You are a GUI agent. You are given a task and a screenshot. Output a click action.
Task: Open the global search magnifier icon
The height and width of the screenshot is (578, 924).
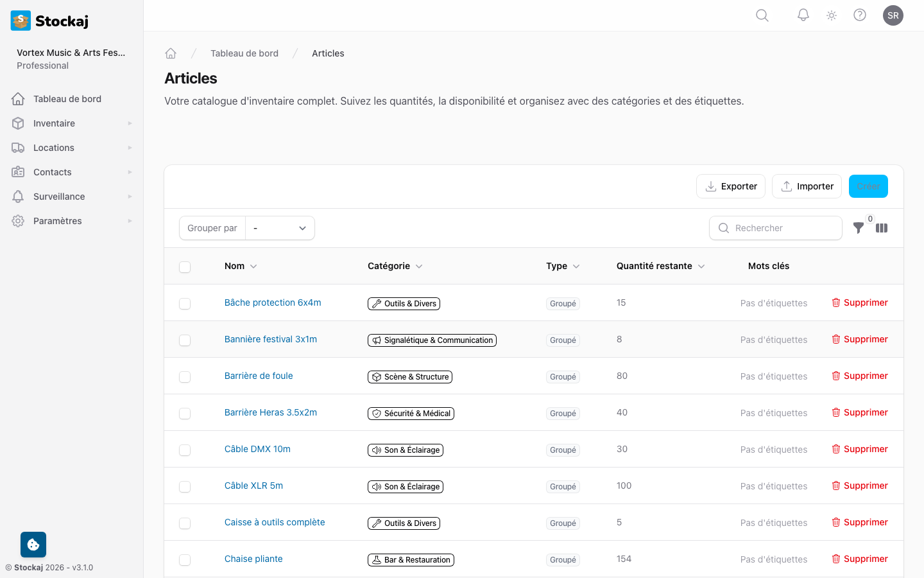(x=762, y=15)
